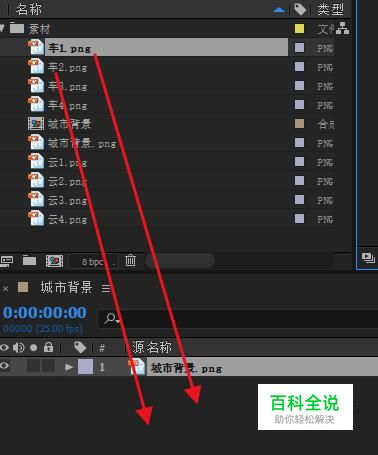Sort by the 类型 column header
This screenshot has height=455, width=378.
tap(330, 9)
